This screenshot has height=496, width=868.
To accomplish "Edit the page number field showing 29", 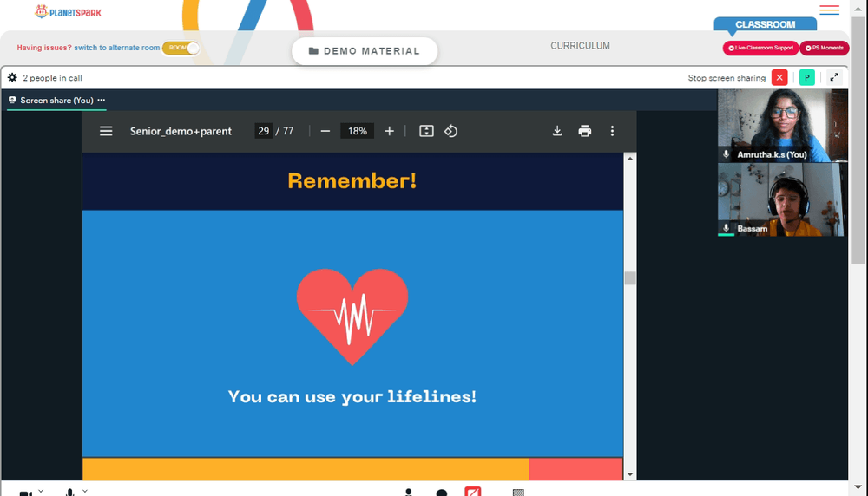I will tap(263, 131).
